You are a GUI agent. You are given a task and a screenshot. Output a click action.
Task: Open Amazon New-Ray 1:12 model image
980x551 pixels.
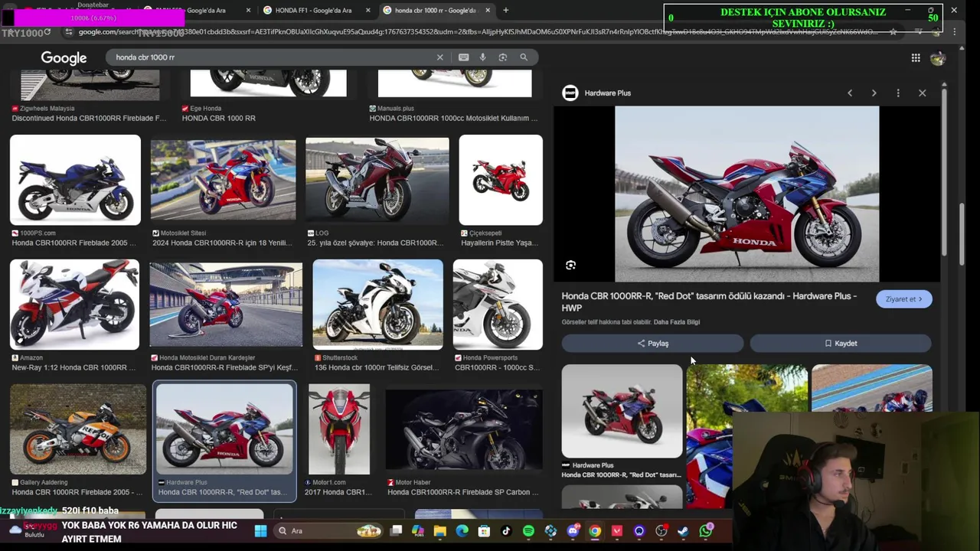click(x=75, y=305)
